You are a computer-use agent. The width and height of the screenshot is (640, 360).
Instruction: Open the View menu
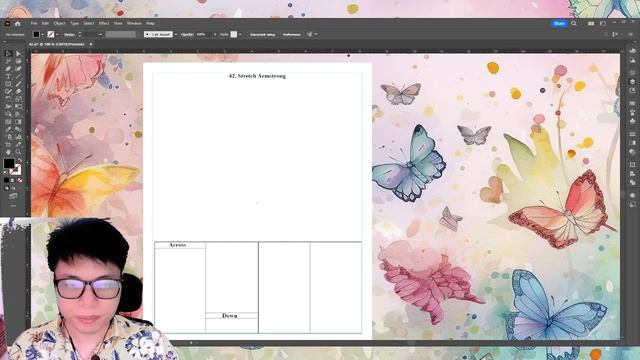(118, 24)
